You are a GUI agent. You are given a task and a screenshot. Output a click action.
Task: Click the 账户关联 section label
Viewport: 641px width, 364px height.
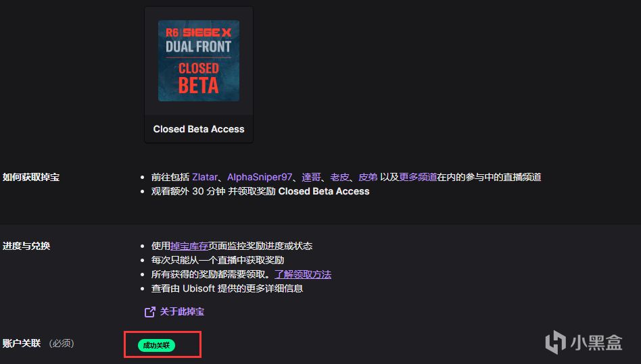[22, 343]
